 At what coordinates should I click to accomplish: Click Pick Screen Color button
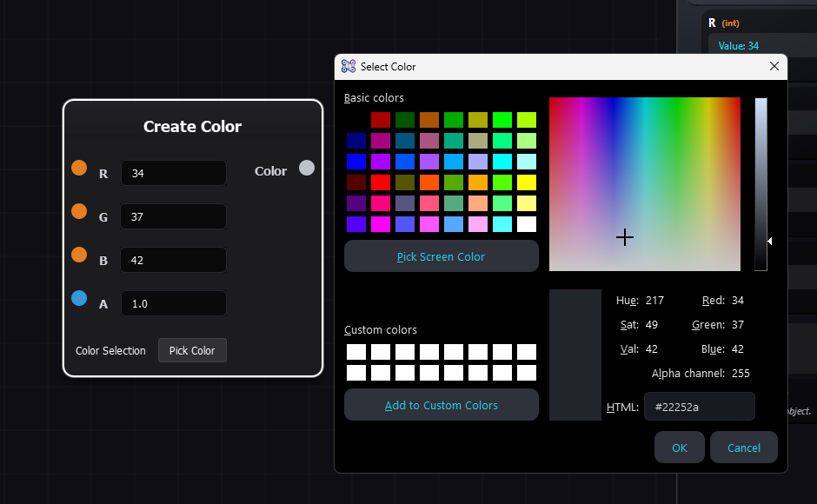pyautogui.click(x=441, y=256)
